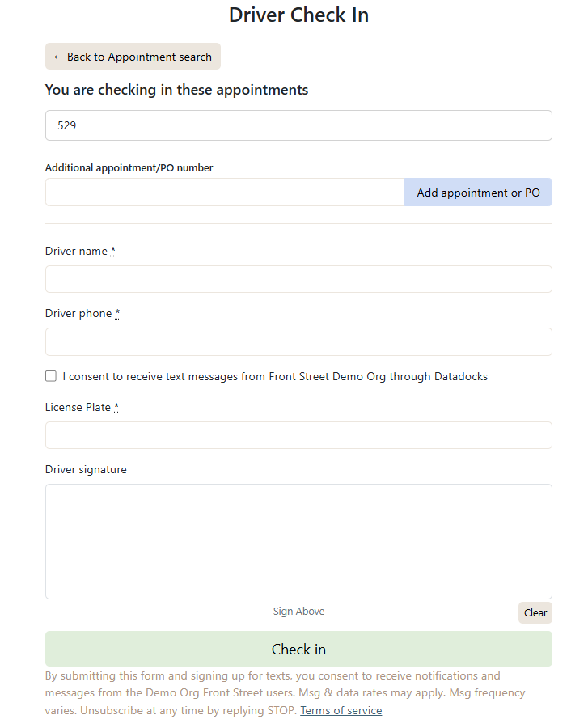Click the Driver Check In page heading

[298, 15]
